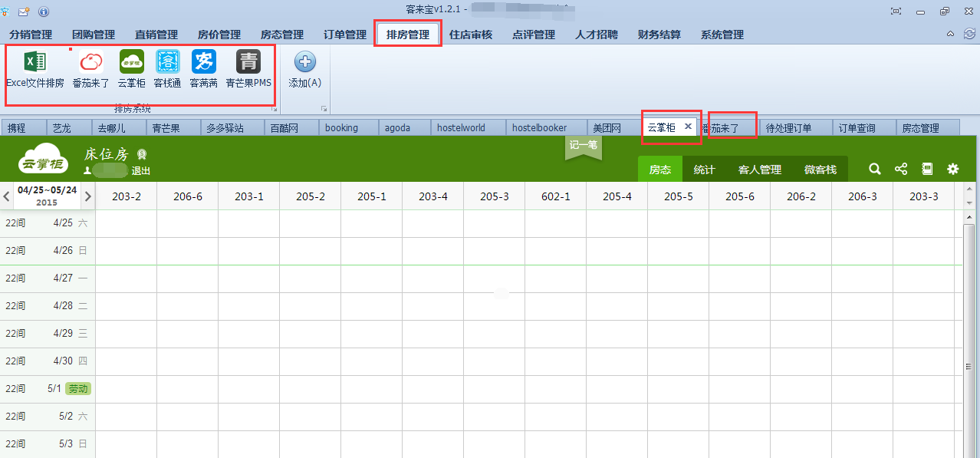Click the search magnifier icon in the green bar
Image resolution: width=980 pixels, height=458 pixels.
875,169
